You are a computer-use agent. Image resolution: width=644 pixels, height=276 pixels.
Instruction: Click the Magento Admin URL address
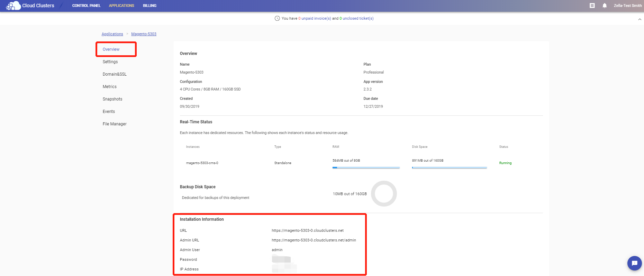(314, 240)
